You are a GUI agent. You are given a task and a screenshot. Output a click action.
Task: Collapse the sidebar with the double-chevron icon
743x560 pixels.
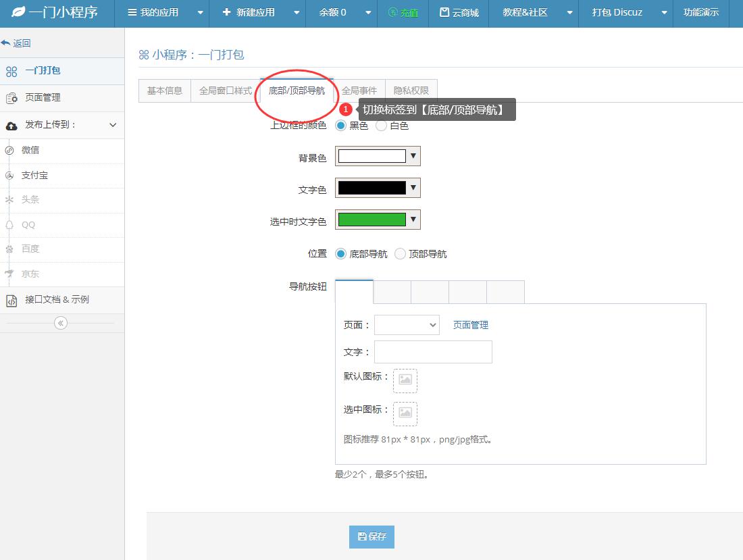pyautogui.click(x=61, y=323)
